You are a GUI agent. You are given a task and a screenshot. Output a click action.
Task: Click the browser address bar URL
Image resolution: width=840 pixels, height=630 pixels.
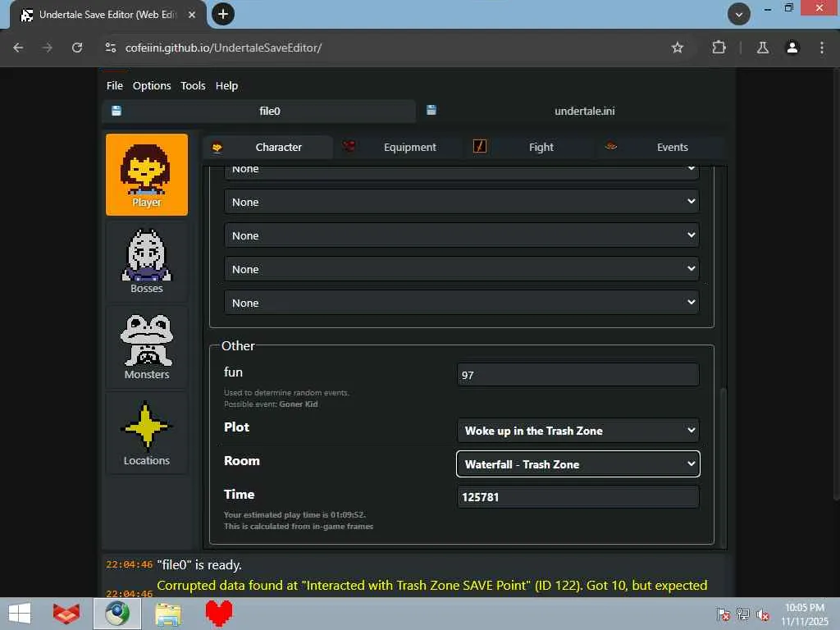point(223,48)
